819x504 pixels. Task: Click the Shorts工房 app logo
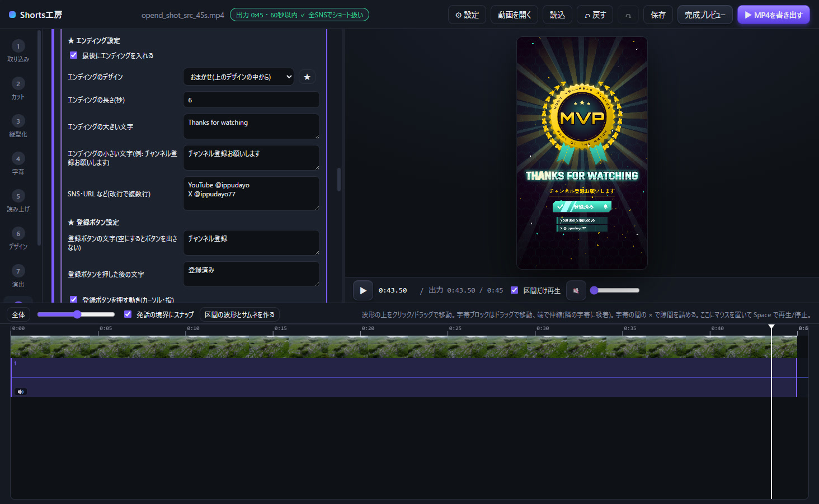pos(36,15)
